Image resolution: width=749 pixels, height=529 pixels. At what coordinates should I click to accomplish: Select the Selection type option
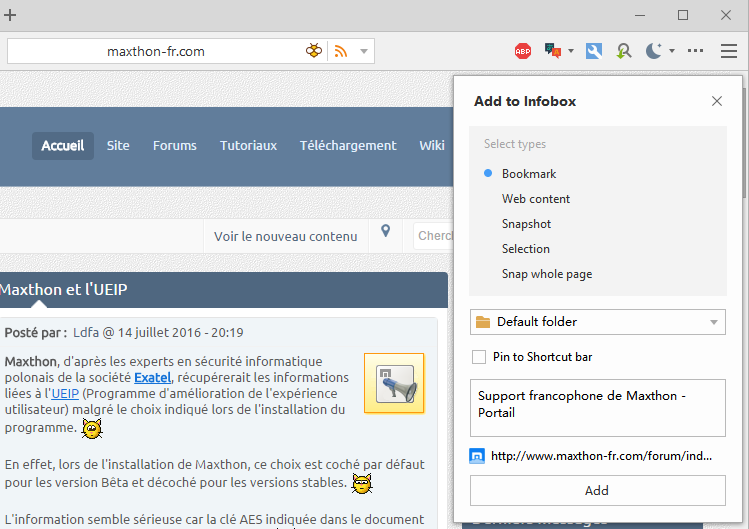click(525, 249)
